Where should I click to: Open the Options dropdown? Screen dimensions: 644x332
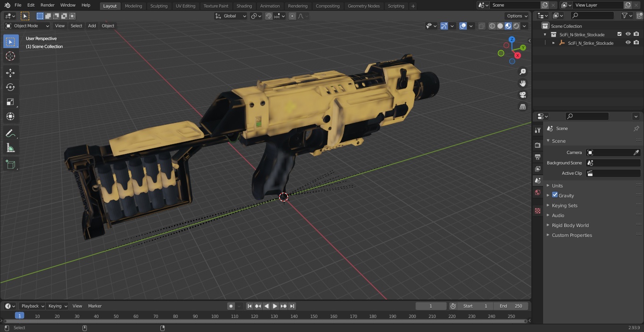518,16
